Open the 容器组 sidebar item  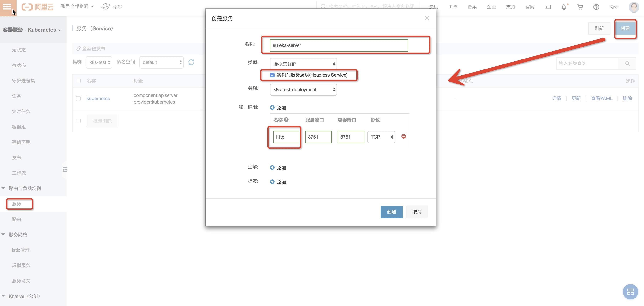coord(19,127)
